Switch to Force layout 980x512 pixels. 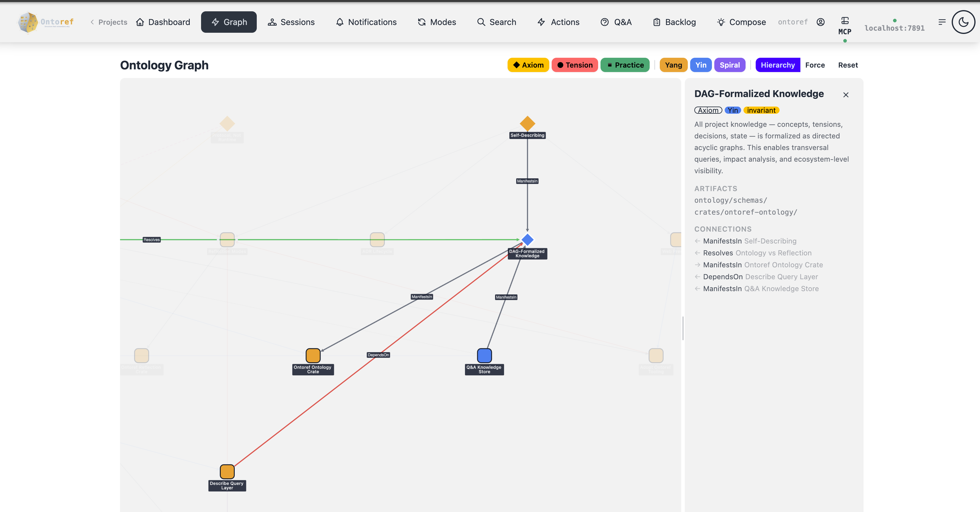[x=815, y=65]
